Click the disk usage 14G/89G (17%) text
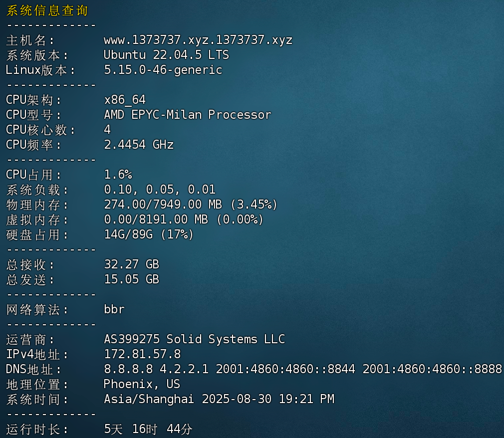 click(x=149, y=234)
